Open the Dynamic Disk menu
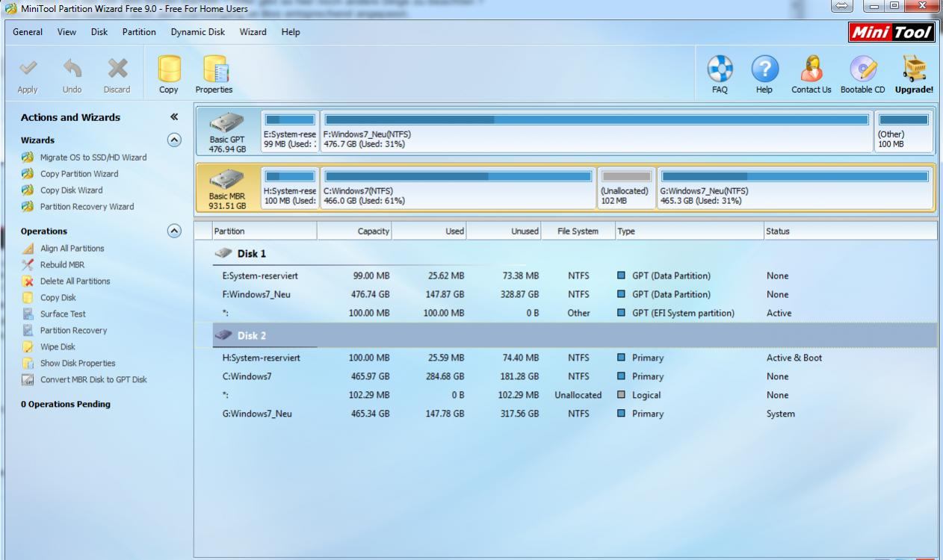943x560 pixels. tap(197, 32)
